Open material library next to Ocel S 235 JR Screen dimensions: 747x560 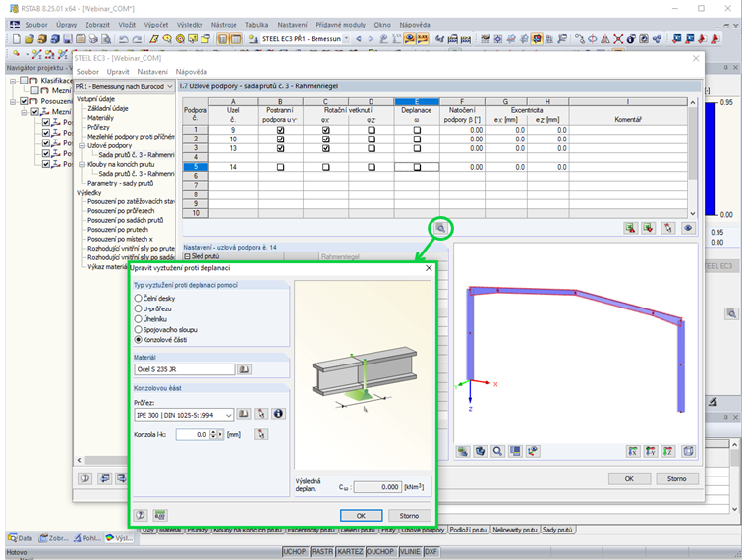[x=244, y=369]
